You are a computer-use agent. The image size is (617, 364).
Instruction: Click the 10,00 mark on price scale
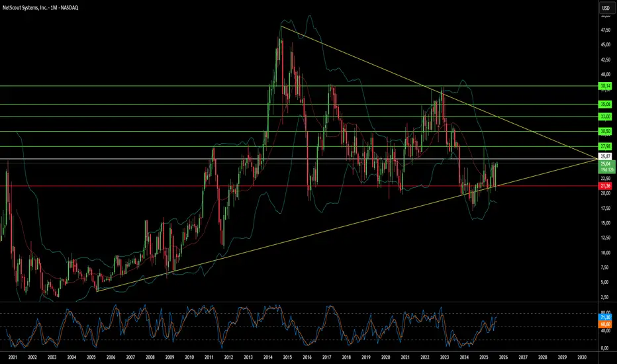(x=605, y=253)
